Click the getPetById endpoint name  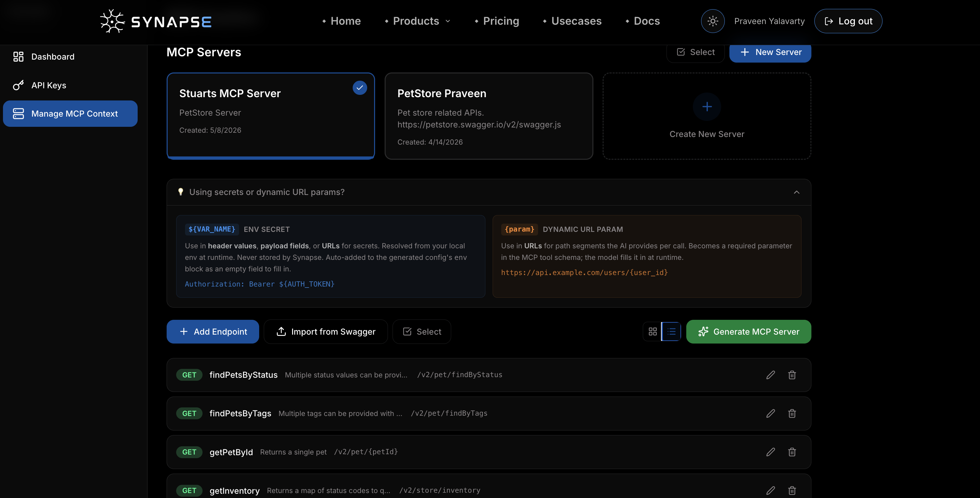pos(231,452)
